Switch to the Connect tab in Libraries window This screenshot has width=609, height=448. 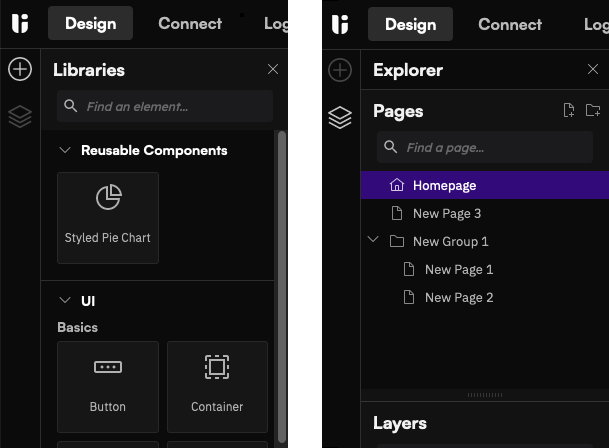click(x=190, y=23)
